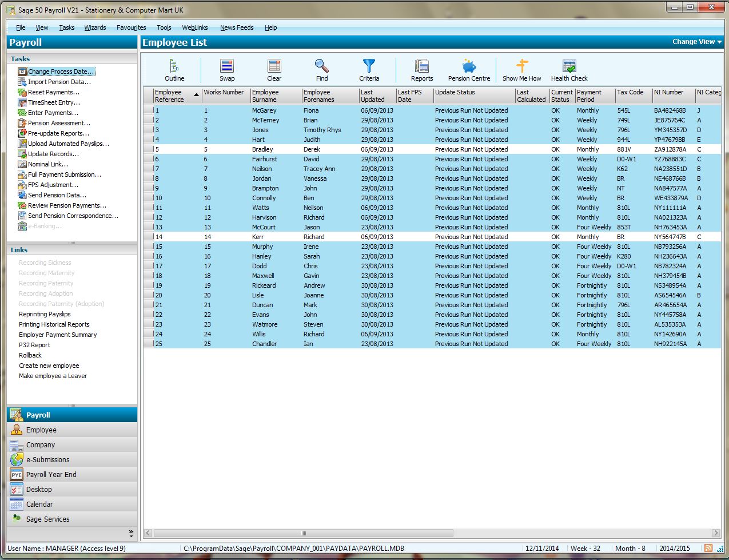Click the Full Payment Submission task icon
Screen dimensions: 729x560
pyautogui.click(x=22, y=174)
